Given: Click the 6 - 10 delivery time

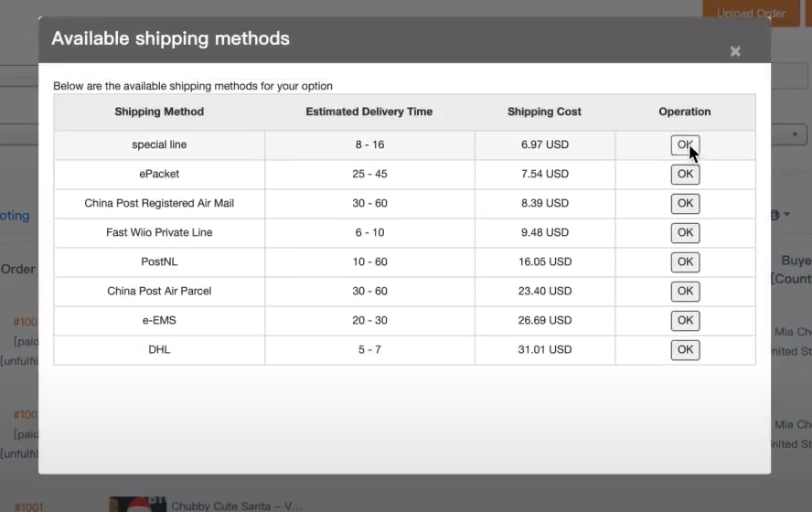Looking at the screenshot, I should click(369, 232).
